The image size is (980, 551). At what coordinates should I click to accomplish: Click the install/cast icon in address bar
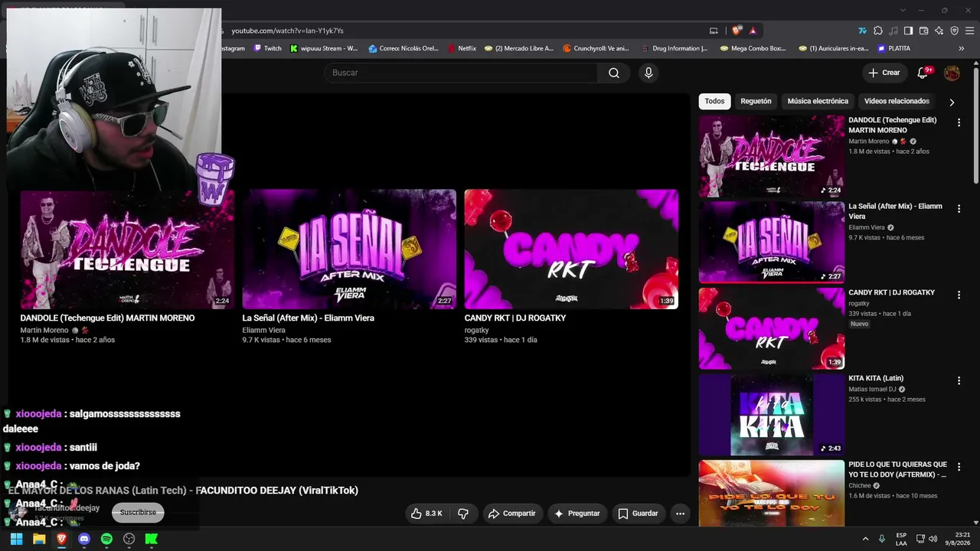click(x=714, y=31)
